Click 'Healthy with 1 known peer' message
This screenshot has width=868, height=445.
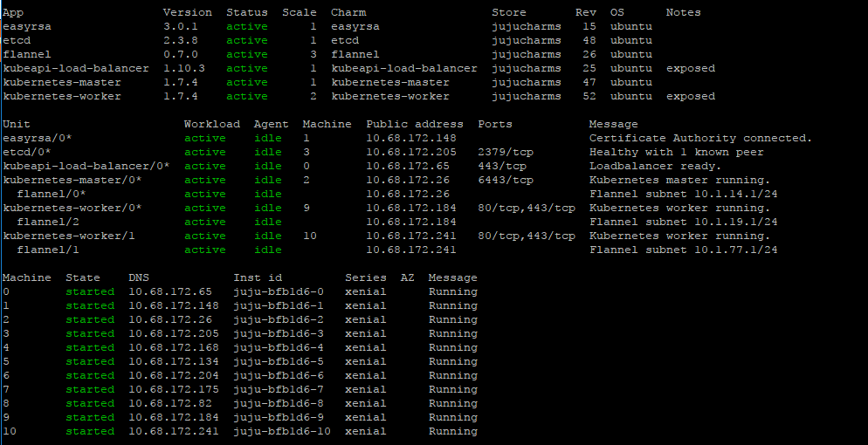pos(677,152)
